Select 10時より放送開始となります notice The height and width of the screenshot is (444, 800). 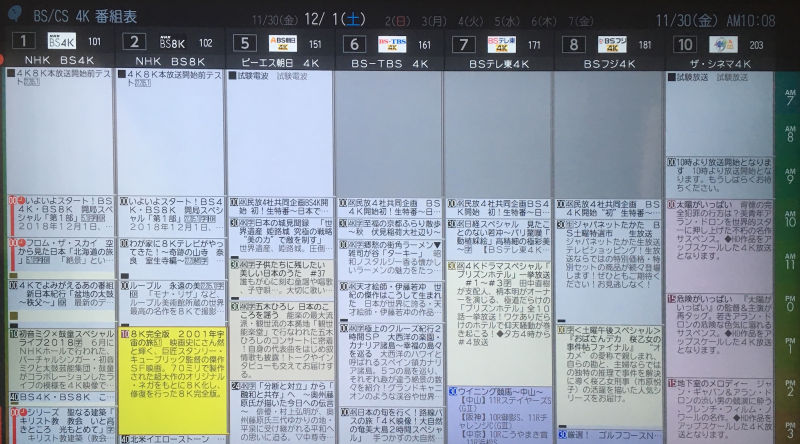pyautogui.click(x=719, y=176)
